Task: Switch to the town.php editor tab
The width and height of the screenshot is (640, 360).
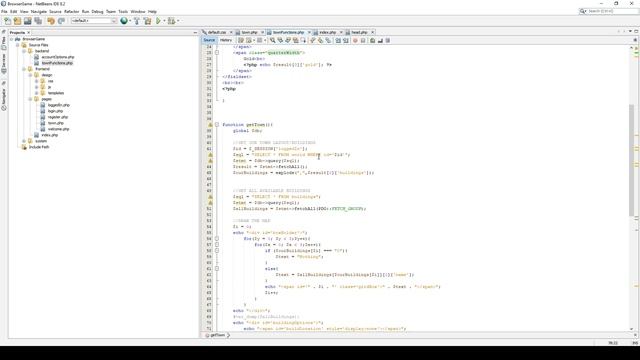Action: [x=249, y=32]
